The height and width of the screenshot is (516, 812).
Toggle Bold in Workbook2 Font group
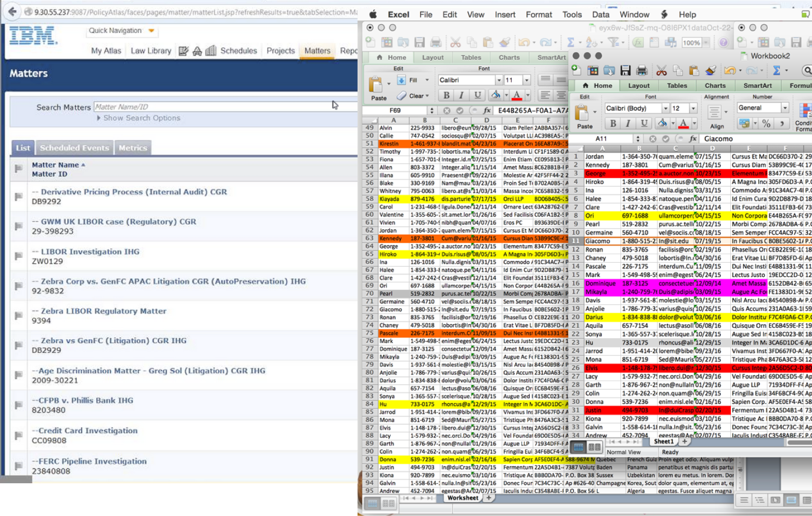pyautogui.click(x=613, y=123)
